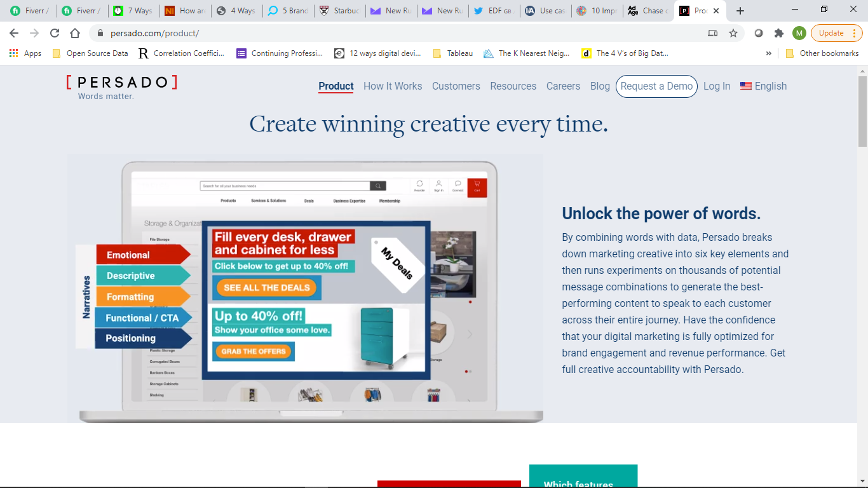
Task: Click the Descriptive narrative arrow
Action: pyautogui.click(x=143, y=276)
